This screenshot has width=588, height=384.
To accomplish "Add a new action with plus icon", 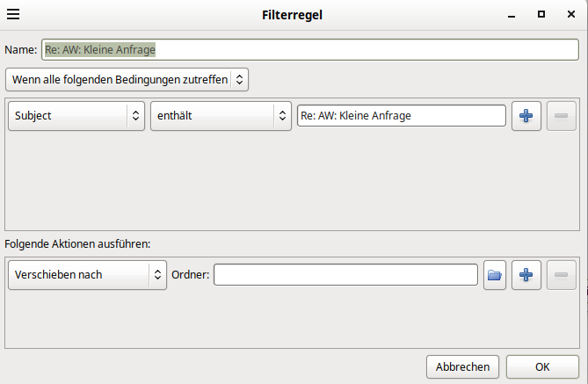I will [526, 275].
